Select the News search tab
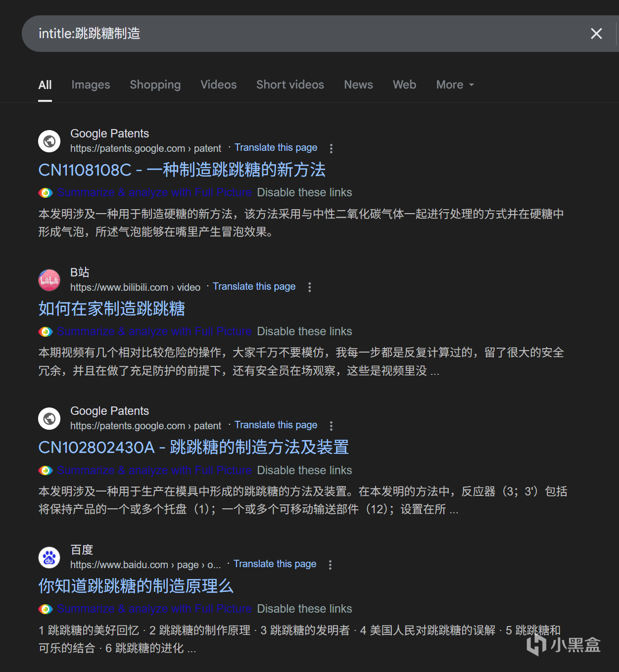Screen dimensions: 619x672 pyautogui.click(x=358, y=85)
